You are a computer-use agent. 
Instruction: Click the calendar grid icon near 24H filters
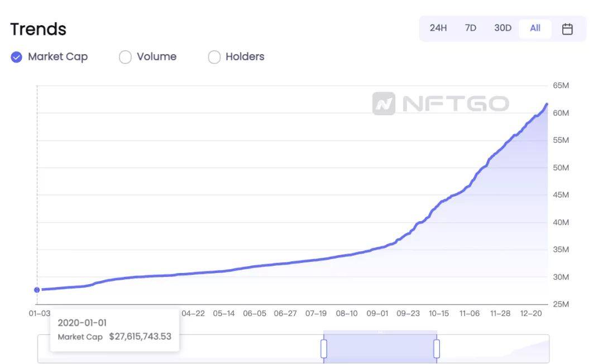(x=567, y=28)
